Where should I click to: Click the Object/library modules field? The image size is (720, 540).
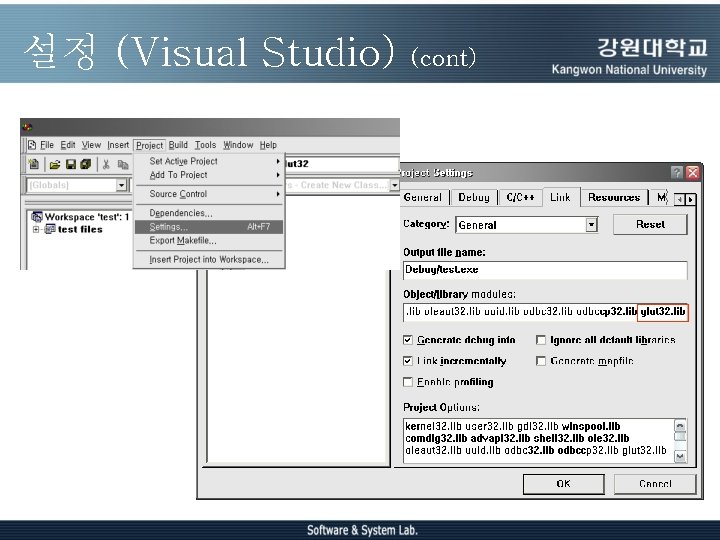545,312
